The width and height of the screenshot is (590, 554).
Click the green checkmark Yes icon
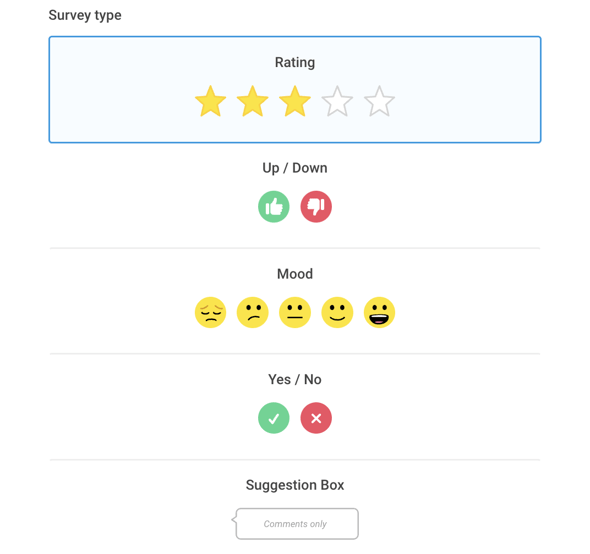(274, 418)
